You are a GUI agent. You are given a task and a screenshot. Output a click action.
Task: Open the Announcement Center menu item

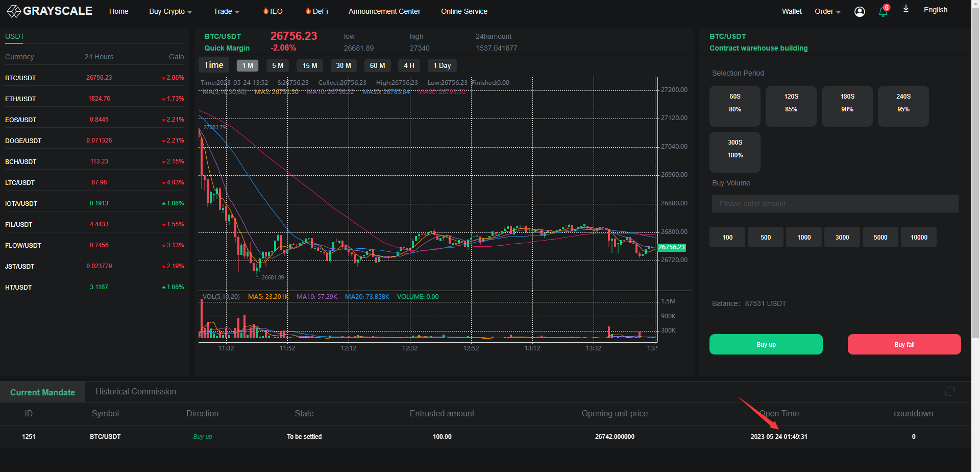(x=384, y=11)
